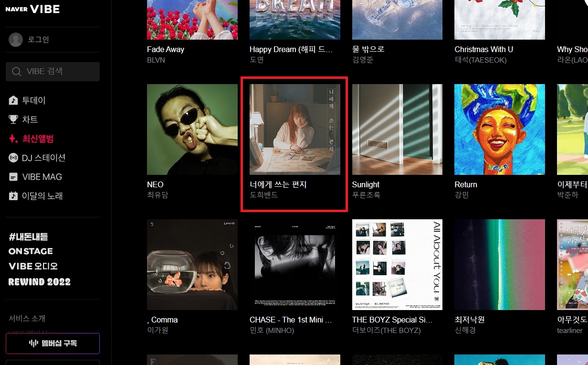
Task: Open the NEO album cover
Action: point(192,129)
